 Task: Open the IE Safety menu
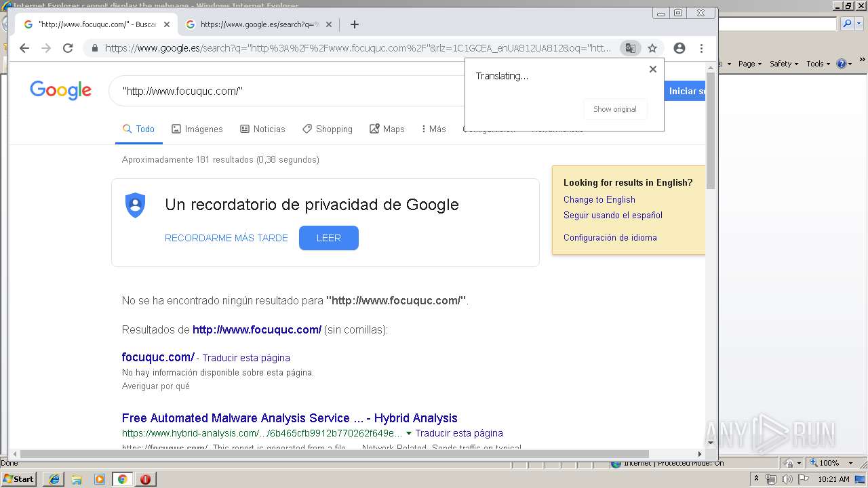(x=783, y=64)
